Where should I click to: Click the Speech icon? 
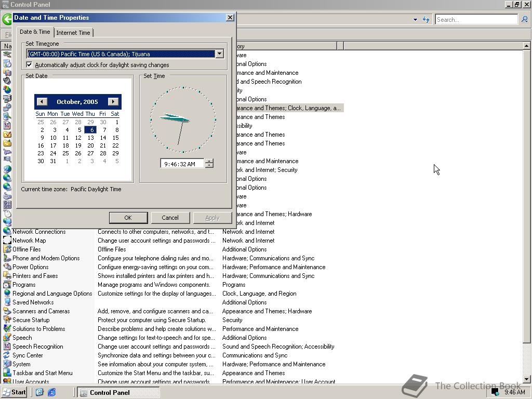pos(7,338)
